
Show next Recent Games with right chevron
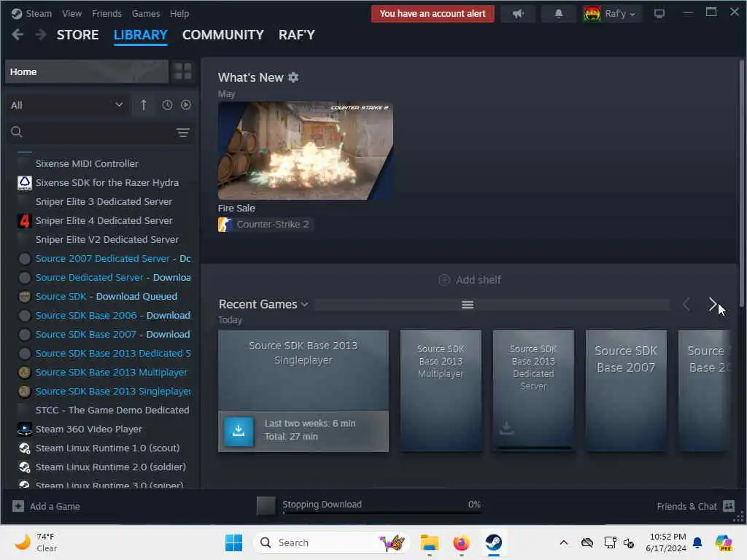tap(712, 304)
